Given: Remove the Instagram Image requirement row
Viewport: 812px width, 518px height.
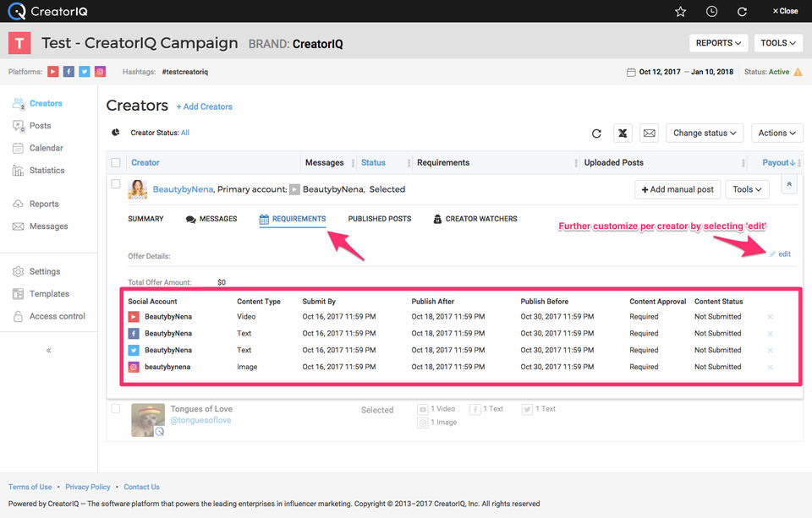Looking at the screenshot, I should [x=770, y=367].
